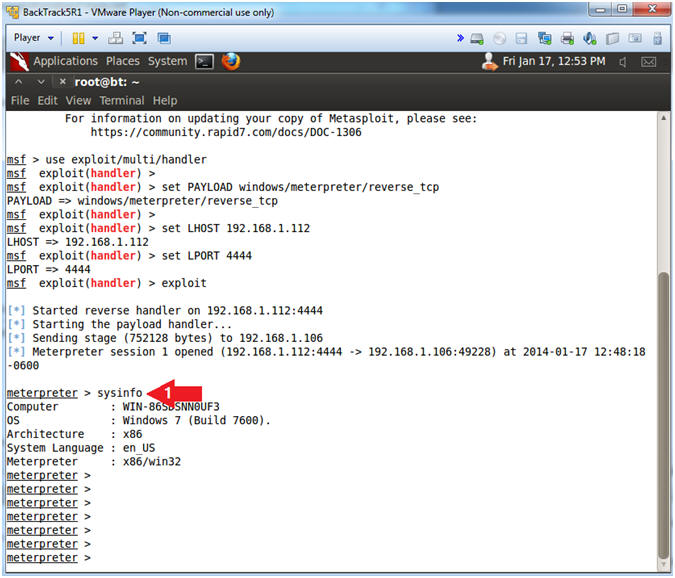Launch a terminal from the panel icon
The image size is (675, 578).
click(x=204, y=62)
